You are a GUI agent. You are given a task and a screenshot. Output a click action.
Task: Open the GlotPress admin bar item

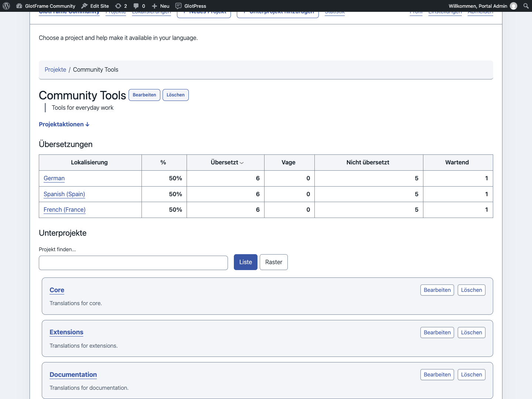191,6
